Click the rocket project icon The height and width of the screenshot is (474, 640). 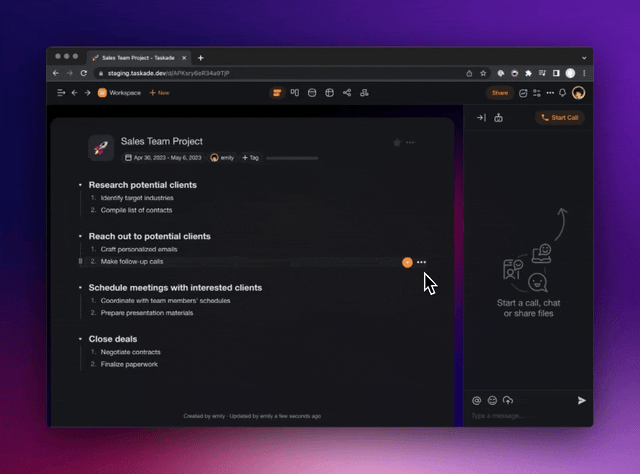pyautogui.click(x=101, y=148)
